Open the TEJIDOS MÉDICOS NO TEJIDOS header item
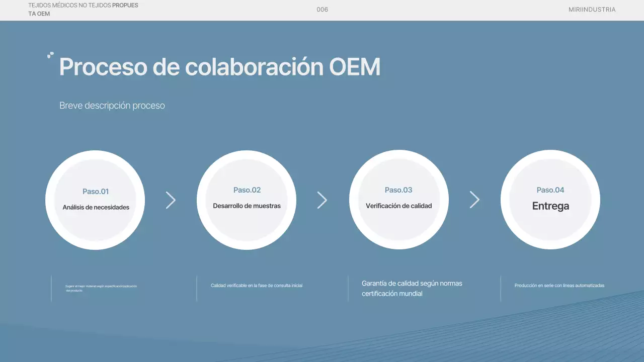Image resolution: width=644 pixels, height=362 pixels. tap(83, 10)
